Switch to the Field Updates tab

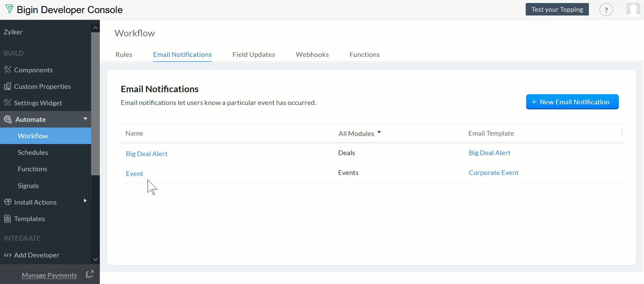pyautogui.click(x=254, y=55)
